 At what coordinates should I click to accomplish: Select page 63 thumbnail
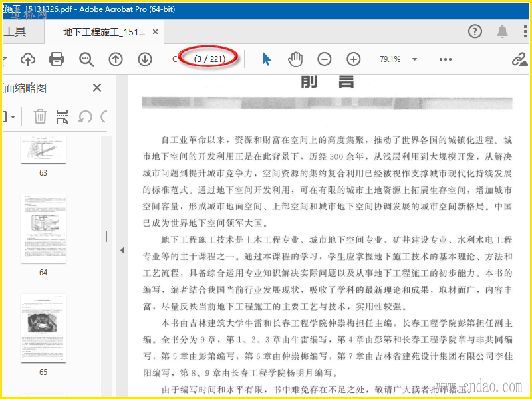click(x=43, y=150)
